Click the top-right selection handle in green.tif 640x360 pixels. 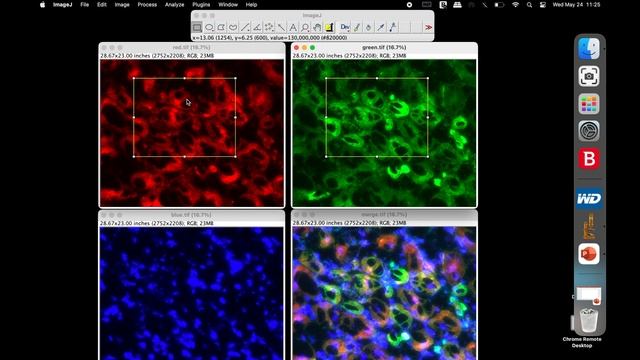(x=428, y=78)
